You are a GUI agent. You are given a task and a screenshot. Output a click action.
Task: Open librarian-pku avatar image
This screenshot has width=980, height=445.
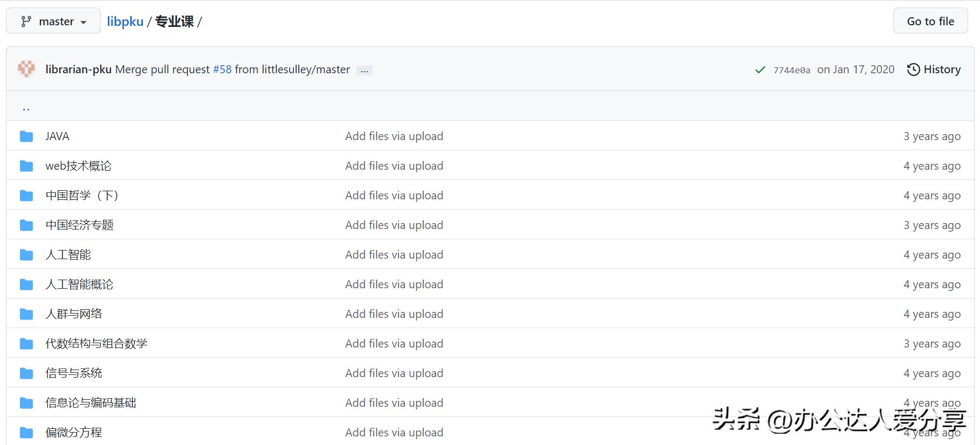pyautogui.click(x=26, y=69)
